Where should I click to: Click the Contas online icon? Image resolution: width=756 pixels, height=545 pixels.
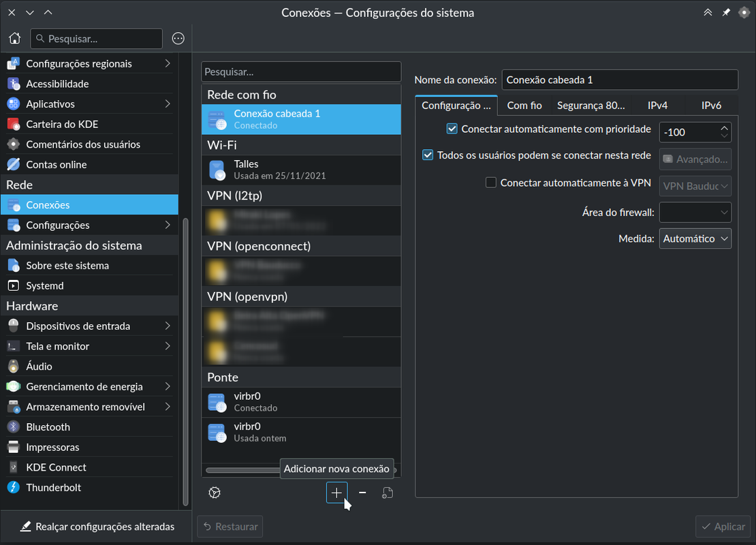[x=14, y=164]
